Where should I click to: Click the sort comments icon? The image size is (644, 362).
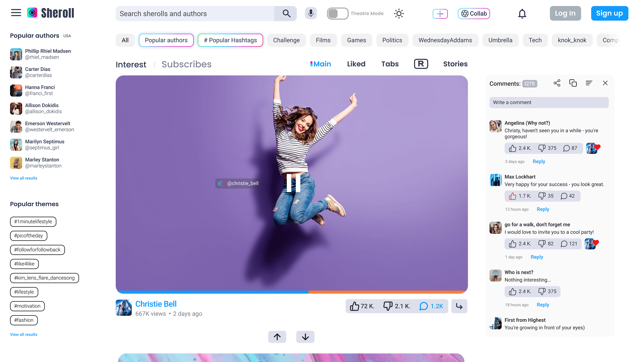589,83
